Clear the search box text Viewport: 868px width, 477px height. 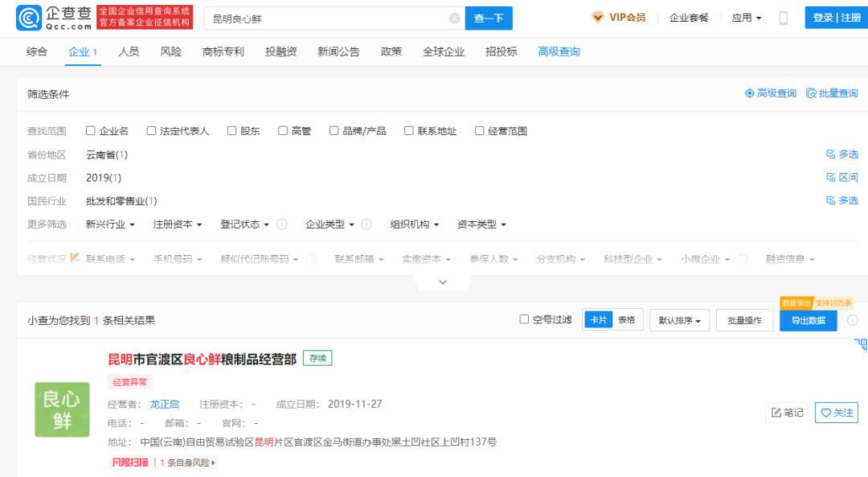tap(454, 19)
